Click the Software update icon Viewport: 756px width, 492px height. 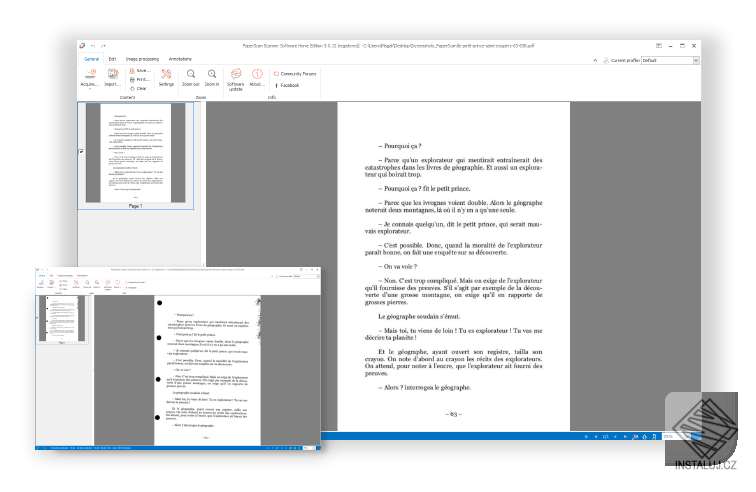236,74
